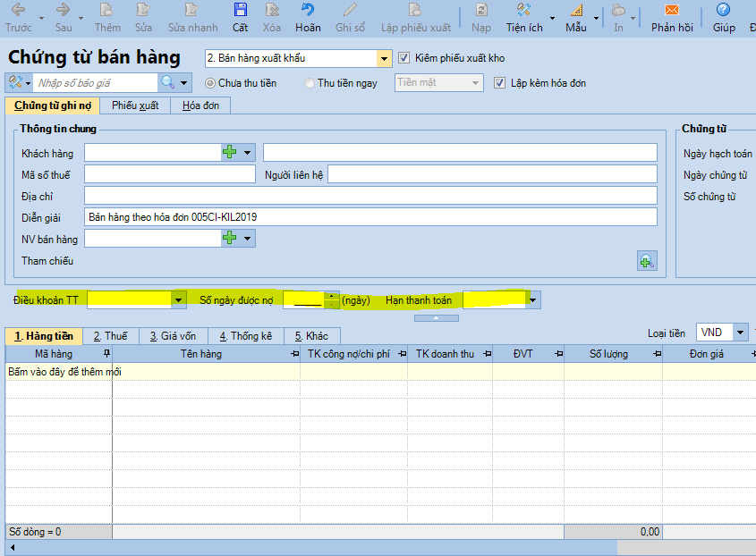Expand the Bán hàng xuất khẩu dropdown

[x=384, y=59]
